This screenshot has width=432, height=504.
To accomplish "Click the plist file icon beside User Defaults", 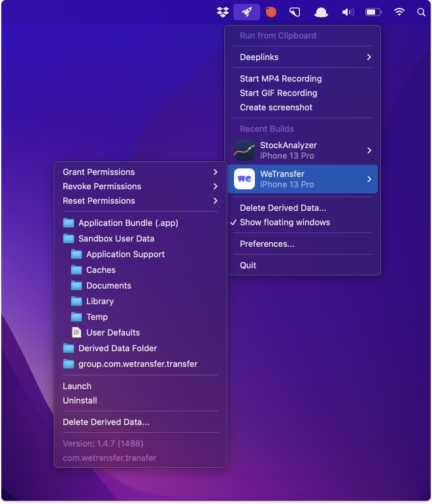I will (76, 332).
